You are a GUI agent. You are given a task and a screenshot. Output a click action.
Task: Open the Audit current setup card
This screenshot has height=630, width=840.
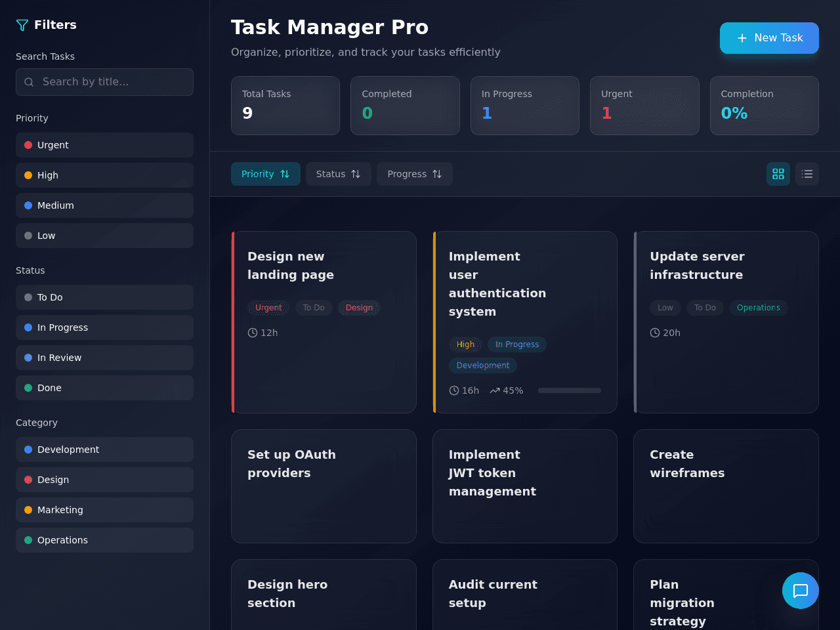pos(525,595)
